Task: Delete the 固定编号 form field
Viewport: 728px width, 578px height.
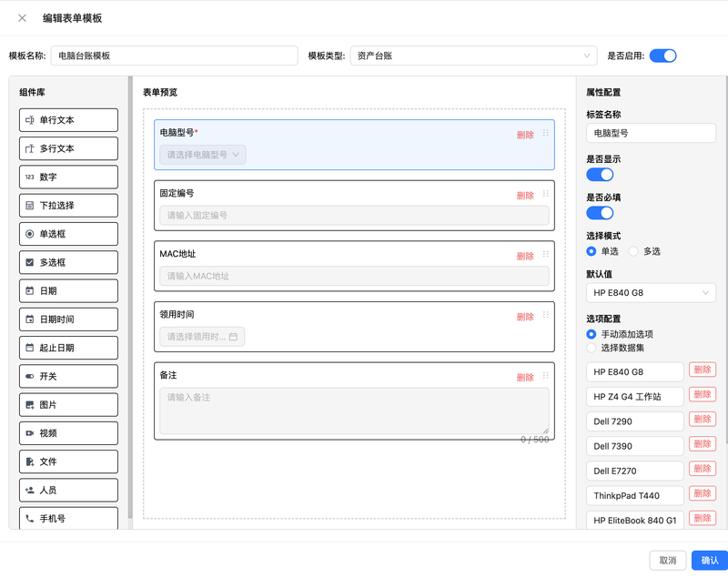Action: (x=525, y=196)
